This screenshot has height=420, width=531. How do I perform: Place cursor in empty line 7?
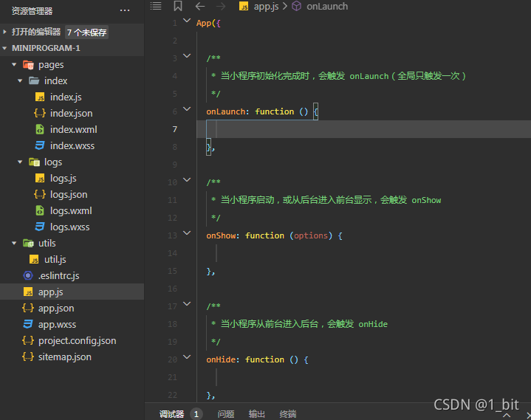(x=363, y=129)
